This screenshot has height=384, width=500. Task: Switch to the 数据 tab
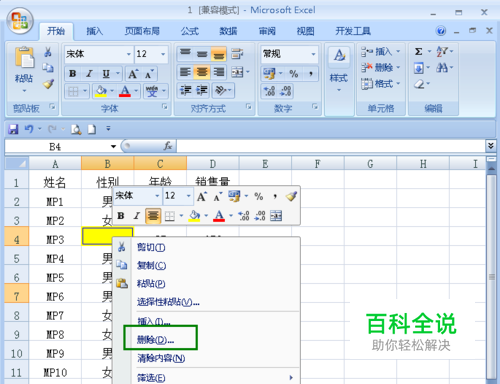(x=228, y=31)
